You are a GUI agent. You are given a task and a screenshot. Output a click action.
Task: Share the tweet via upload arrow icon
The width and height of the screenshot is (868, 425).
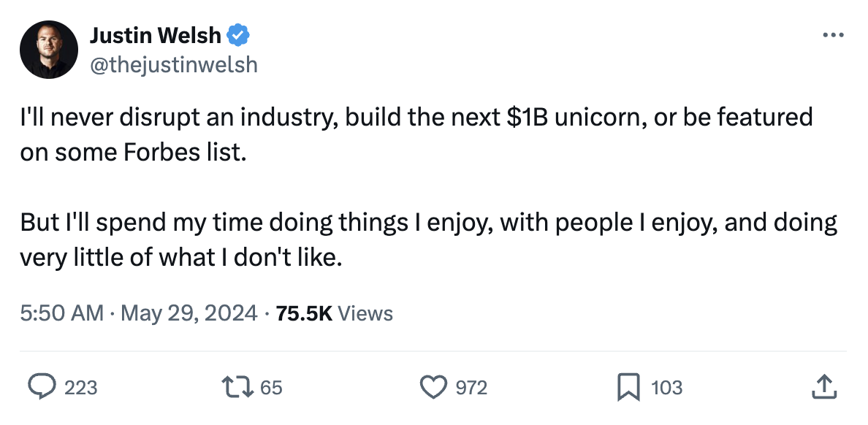coord(823,387)
